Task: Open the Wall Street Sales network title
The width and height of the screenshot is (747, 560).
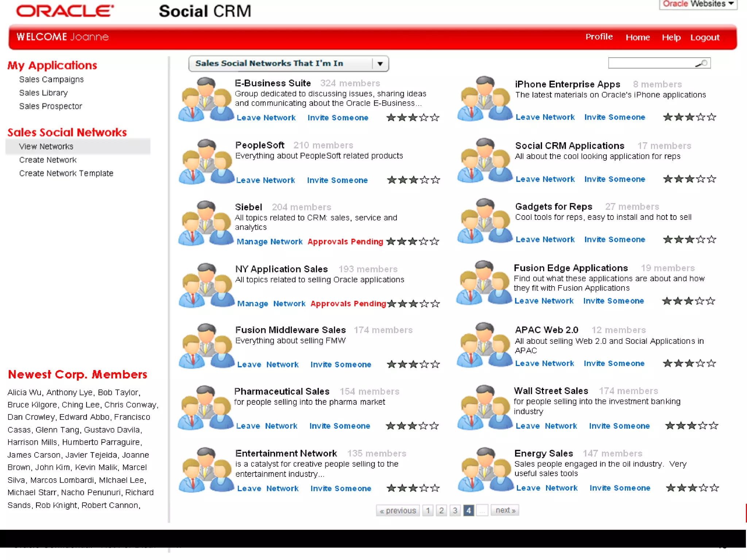Action: click(551, 391)
